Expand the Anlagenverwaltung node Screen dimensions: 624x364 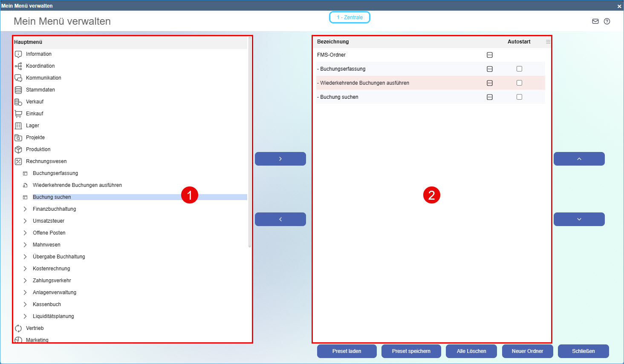coord(25,292)
